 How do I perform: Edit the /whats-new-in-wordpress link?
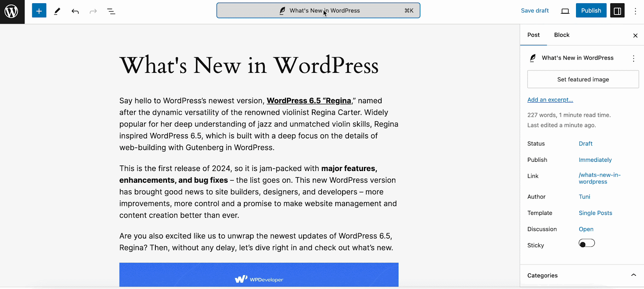[x=600, y=178]
